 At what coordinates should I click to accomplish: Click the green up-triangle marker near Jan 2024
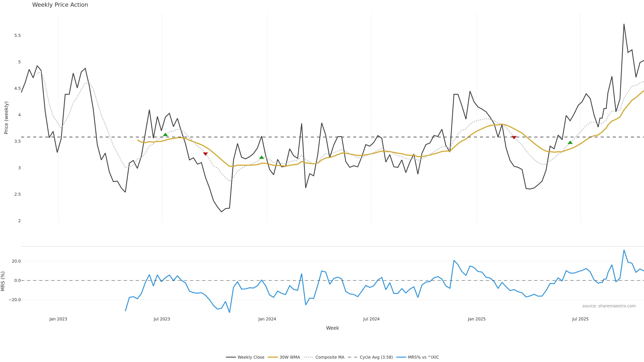261,157
